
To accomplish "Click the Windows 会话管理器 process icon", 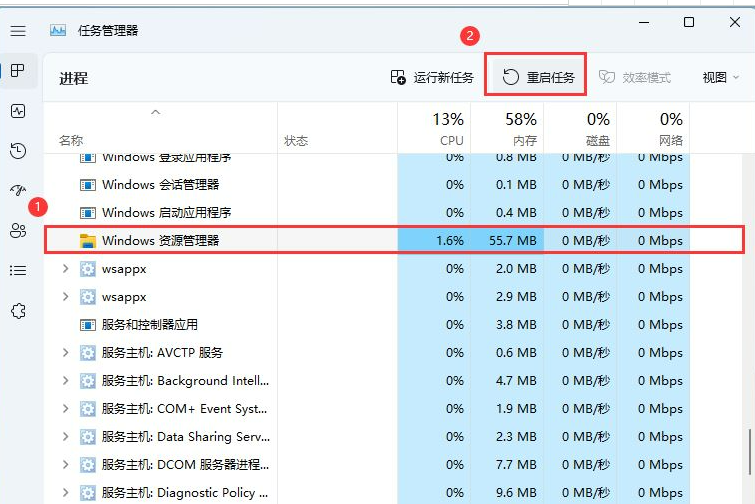I will click(x=88, y=185).
